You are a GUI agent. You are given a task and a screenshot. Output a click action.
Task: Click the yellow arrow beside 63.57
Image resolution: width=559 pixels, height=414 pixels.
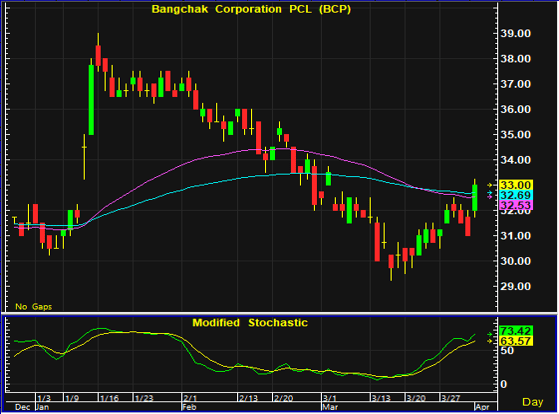click(490, 341)
